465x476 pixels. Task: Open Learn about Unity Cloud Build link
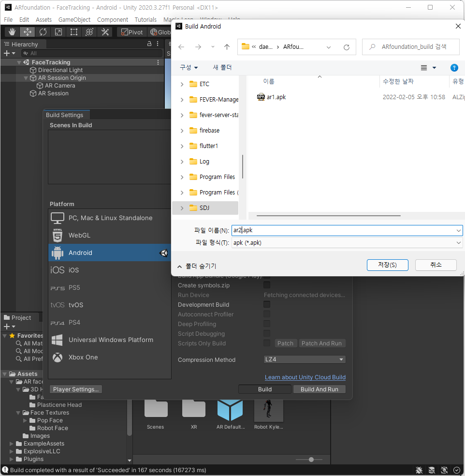pyautogui.click(x=305, y=377)
